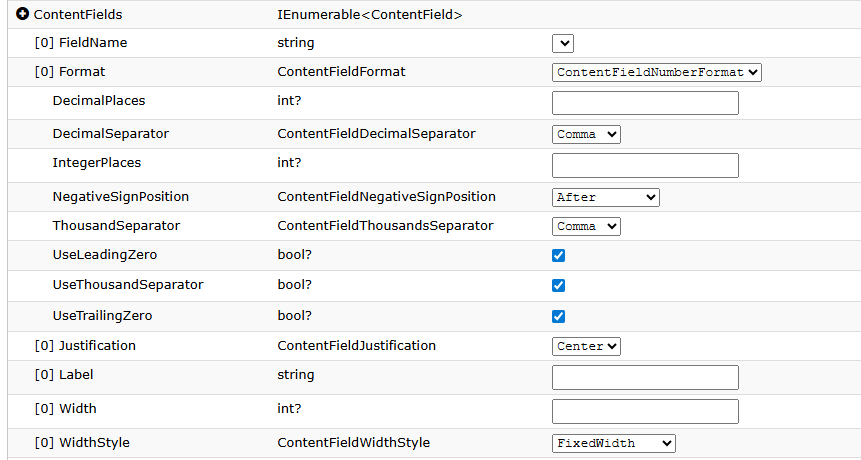Click the ContentFieldJustification type text
861x460 pixels.
pyautogui.click(x=356, y=346)
